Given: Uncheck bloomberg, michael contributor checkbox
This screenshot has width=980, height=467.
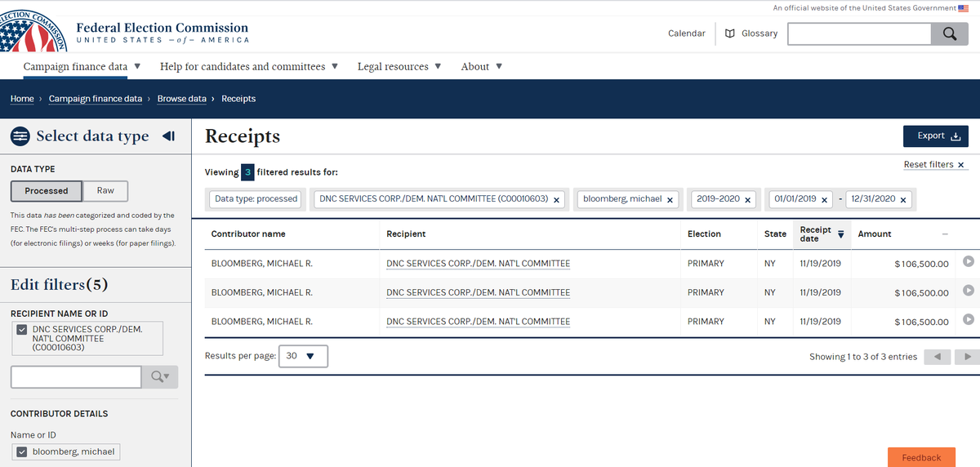Looking at the screenshot, I should [x=22, y=452].
